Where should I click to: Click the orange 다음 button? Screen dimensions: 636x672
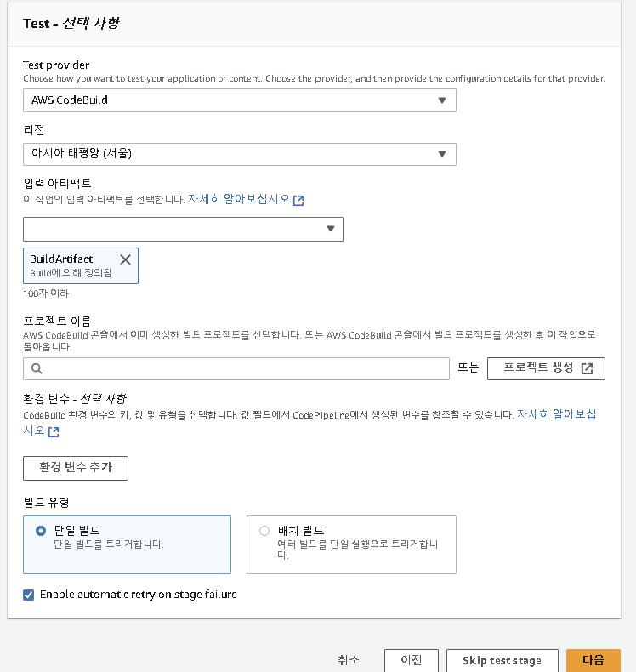(593, 660)
